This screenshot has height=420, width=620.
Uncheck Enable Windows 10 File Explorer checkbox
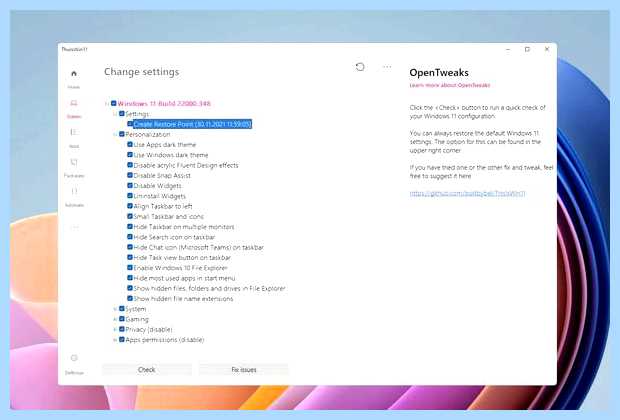130,268
